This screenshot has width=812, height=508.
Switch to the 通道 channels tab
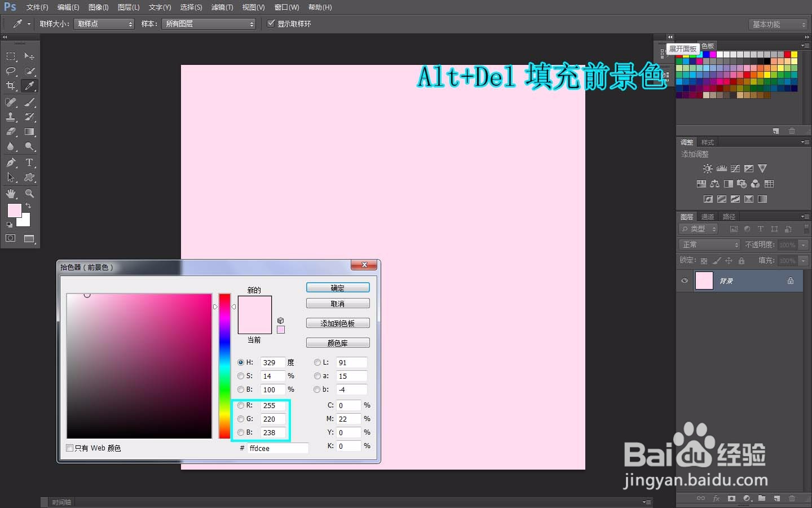pyautogui.click(x=707, y=216)
